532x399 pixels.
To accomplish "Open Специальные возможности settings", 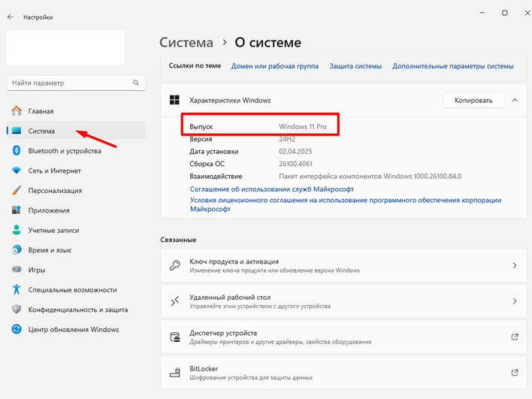I will coord(76,289).
